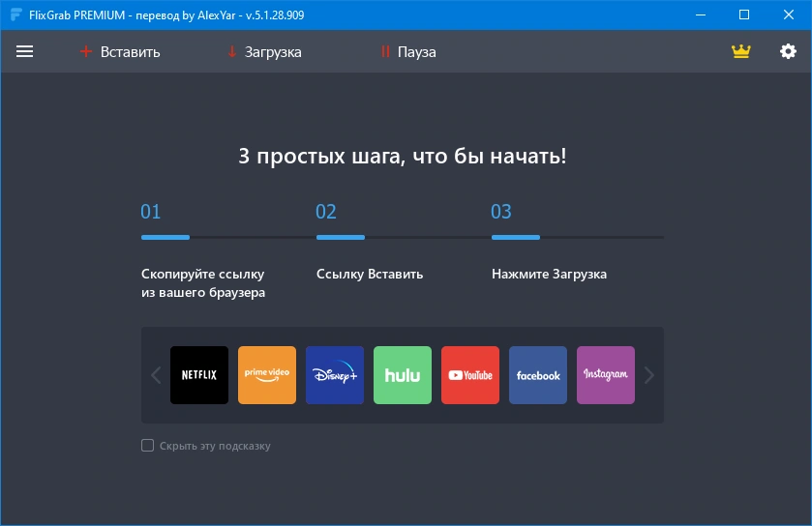Click the Ссылку Вставить step text

pos(370,275)
